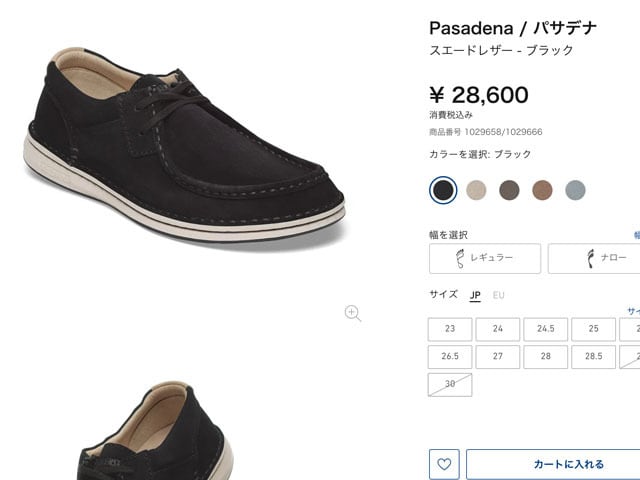
Task: Switch size chart to JP tab
Action: click(x=475, y=295)
